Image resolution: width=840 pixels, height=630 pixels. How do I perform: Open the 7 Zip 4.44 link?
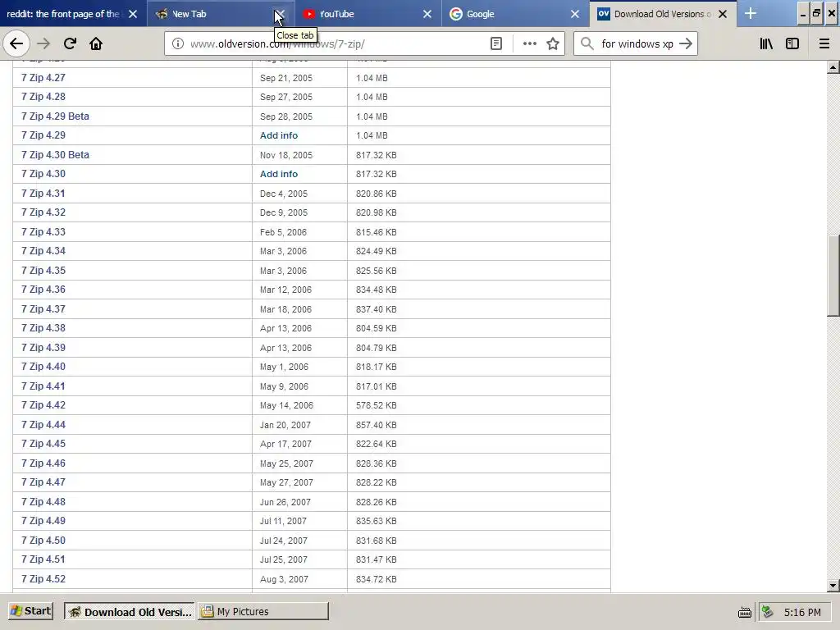click(x=43, y=425)
